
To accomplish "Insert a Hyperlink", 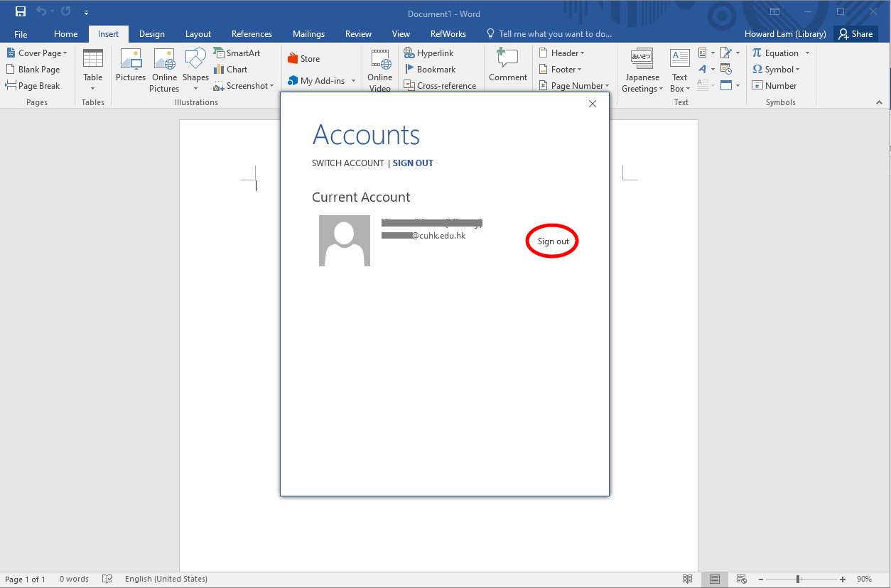I will coord(428,53).
